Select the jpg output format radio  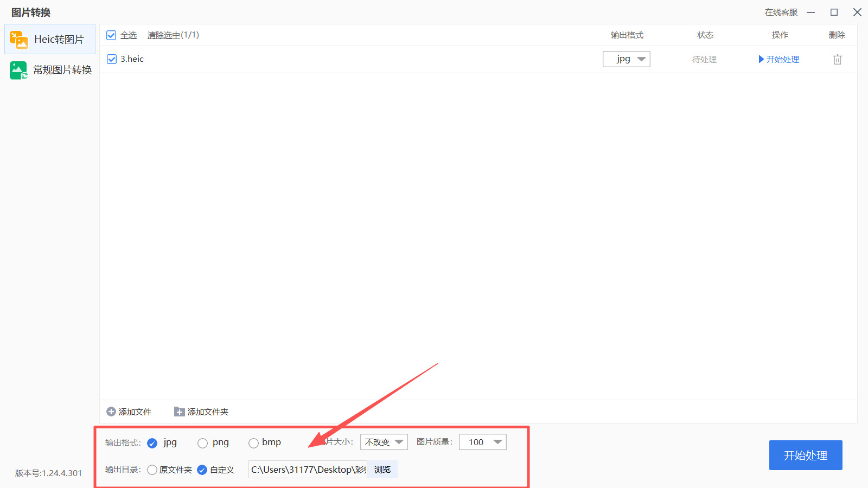152,443
